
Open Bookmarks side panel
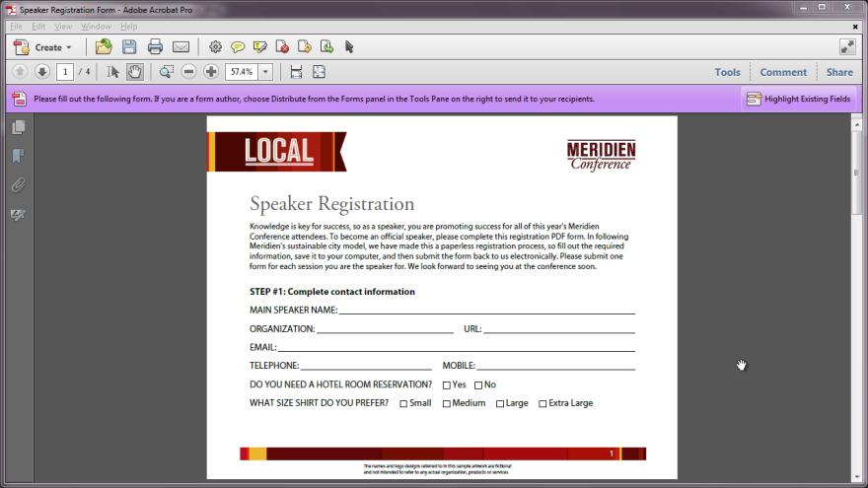coord(19,156)
